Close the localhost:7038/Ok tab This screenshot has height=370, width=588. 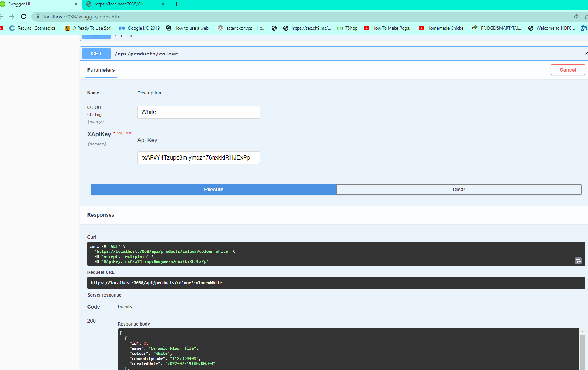[162, 4]
